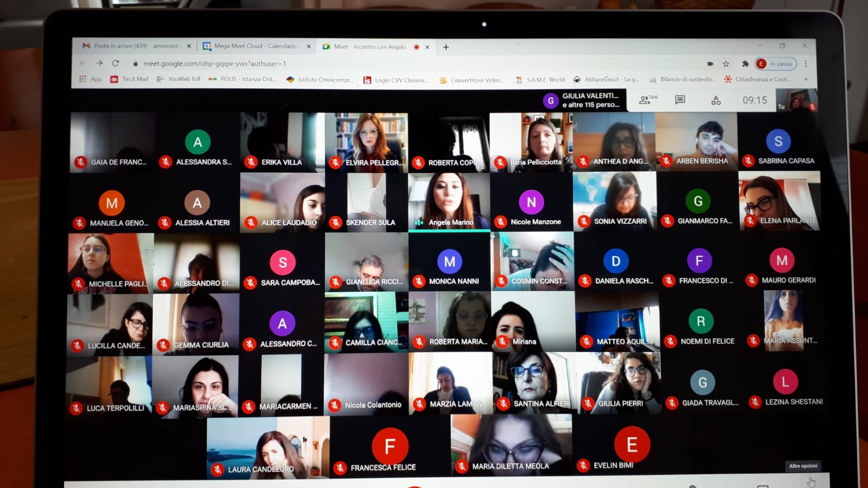Toggle the bookmark star for this page

point(726,64)
